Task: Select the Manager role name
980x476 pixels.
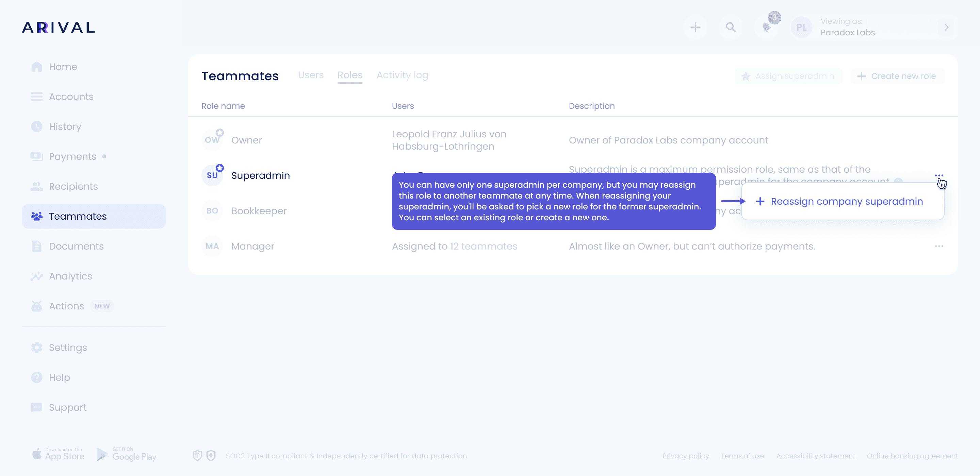Action: pos(252,247)
